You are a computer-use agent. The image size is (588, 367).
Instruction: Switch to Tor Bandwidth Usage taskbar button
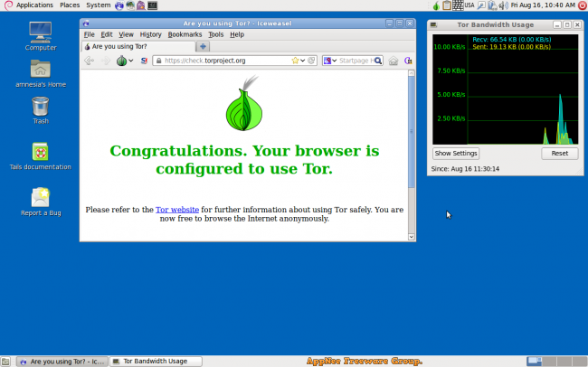[156, 362]
